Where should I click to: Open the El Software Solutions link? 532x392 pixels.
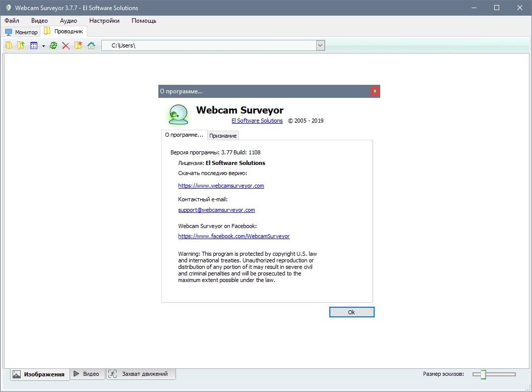(257, 121)
